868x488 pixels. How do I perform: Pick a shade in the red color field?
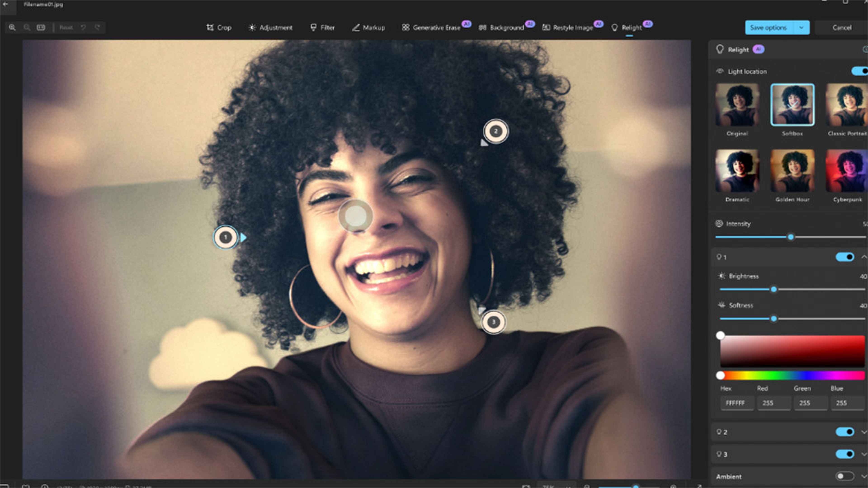coord(793,351)
